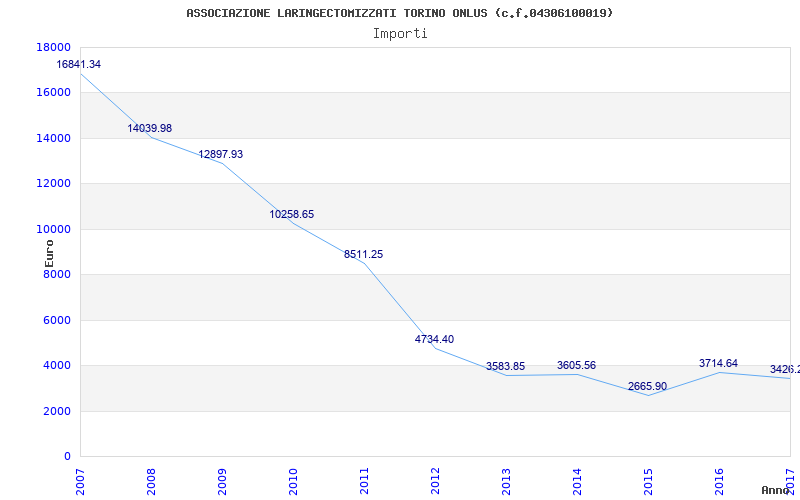The height and width of the screenshot is (500, 800).
Task: Select the 2665.90 value label
Action: (647, 386)
